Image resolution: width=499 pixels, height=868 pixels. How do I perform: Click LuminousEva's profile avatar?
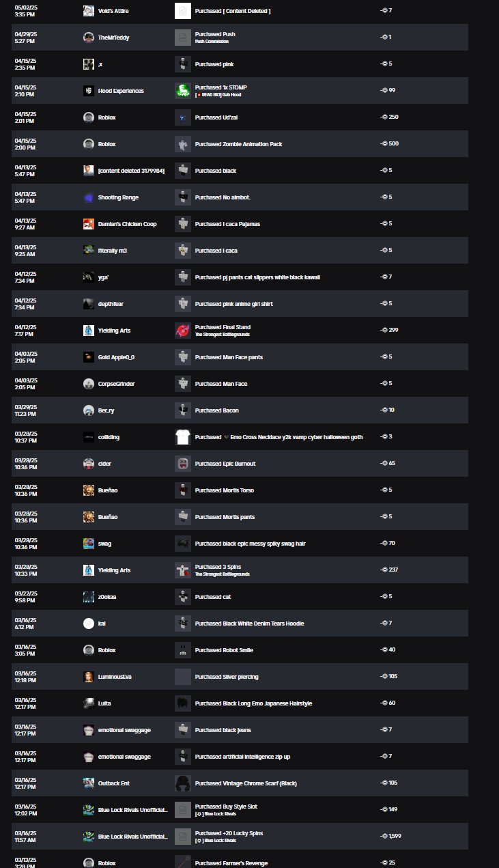[89, 677]
